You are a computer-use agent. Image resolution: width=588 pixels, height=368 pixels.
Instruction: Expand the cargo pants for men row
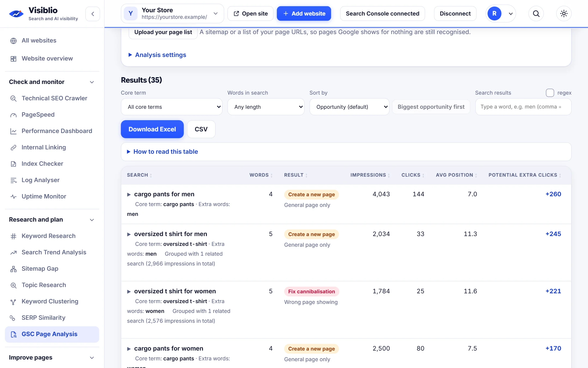[x=129, y=194]
